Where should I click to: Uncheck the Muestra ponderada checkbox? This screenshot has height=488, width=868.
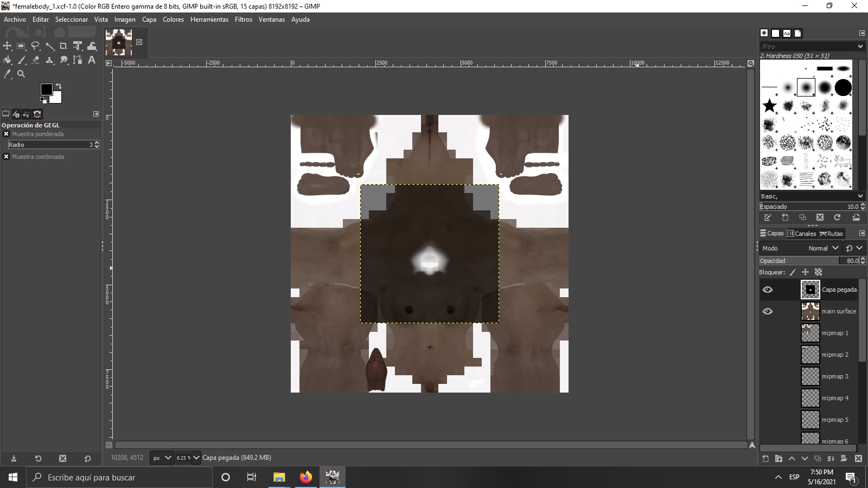(7, 134)
